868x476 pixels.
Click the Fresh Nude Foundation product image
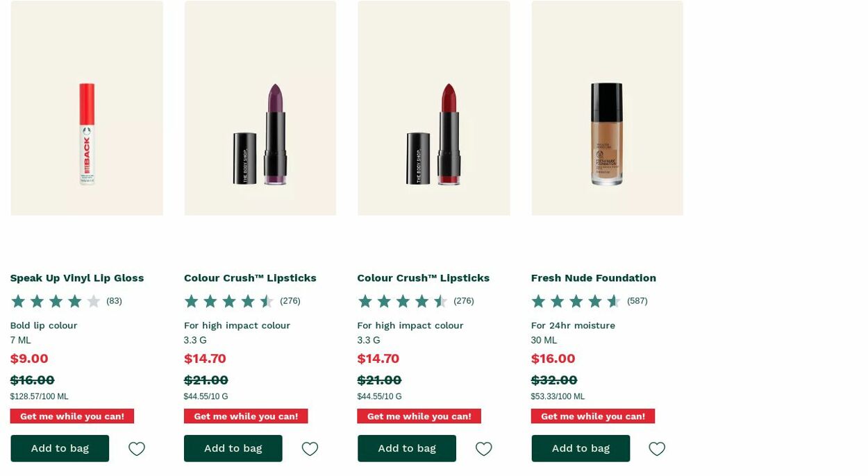pos(607,108)
